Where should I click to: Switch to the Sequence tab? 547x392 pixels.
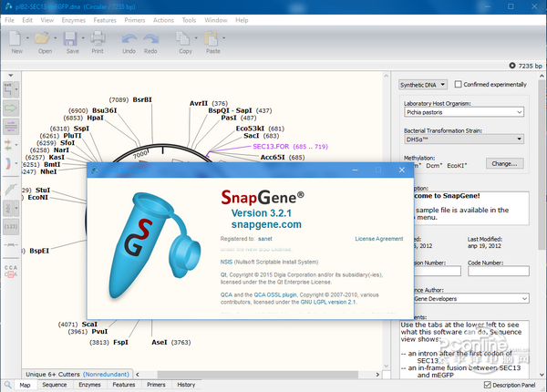pos(55,385)
